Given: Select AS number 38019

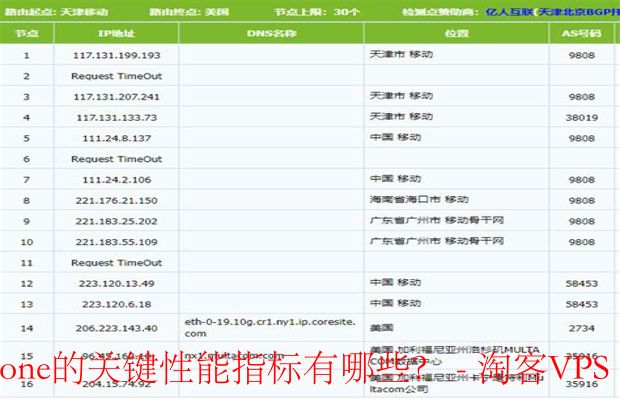Looking at the screenshot, I should pyautogui.click(x=582, y=118).
